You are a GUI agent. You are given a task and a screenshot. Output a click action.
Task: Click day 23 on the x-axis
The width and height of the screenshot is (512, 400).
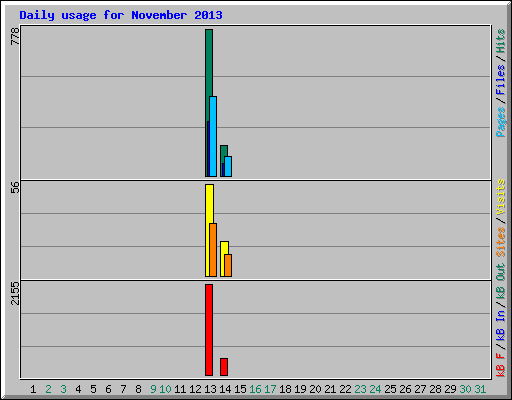[x=360, y=389]
